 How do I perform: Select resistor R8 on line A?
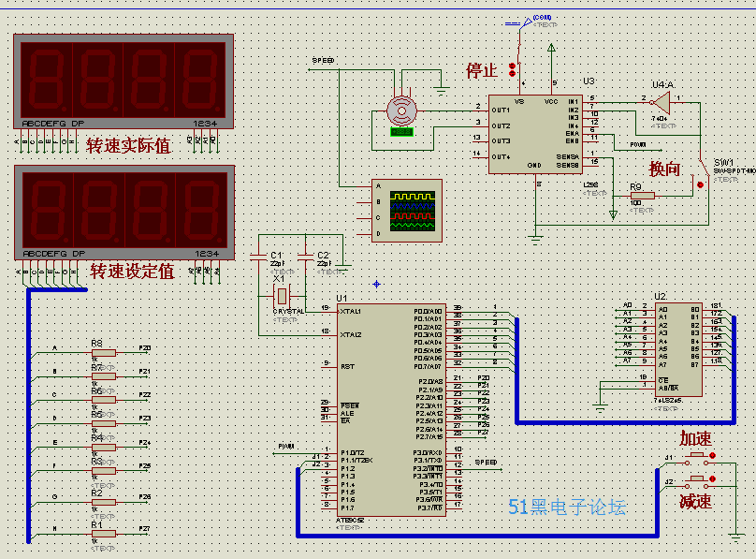[104, 353]
